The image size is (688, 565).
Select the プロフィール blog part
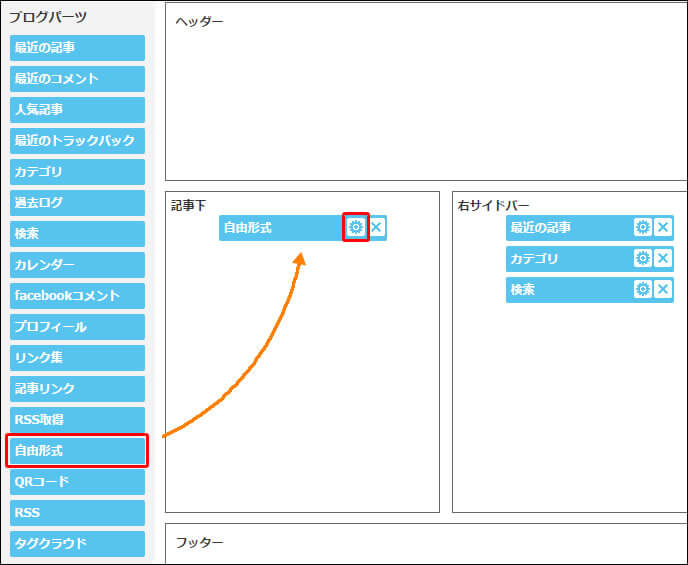(x=77, y=327)
